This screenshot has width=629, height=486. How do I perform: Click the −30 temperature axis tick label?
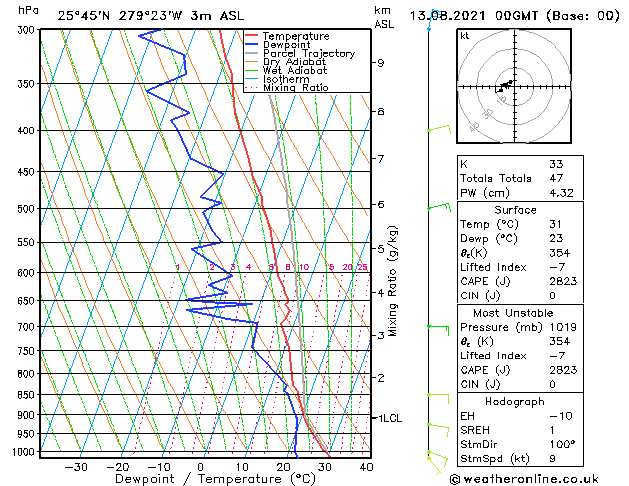76,467
